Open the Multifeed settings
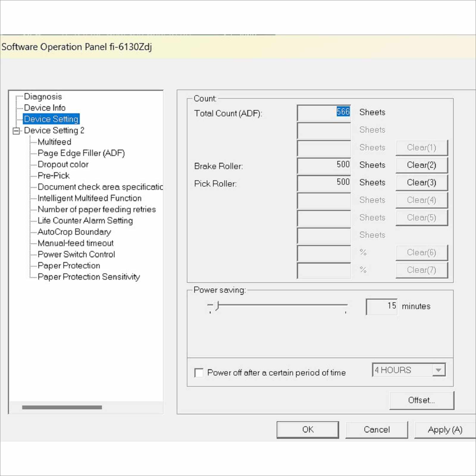 point(54,142)
